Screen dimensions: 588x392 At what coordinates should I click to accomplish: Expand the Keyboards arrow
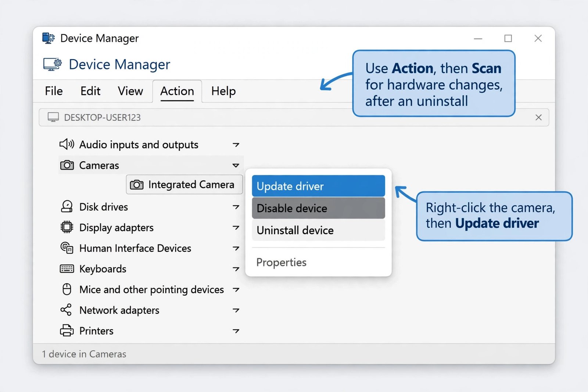pyautogui.click(x=236, y=269)
